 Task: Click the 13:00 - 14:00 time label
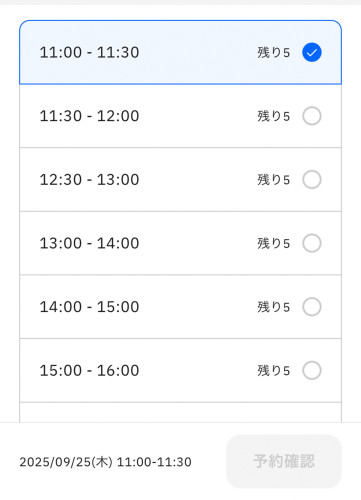tap(89, 243)
